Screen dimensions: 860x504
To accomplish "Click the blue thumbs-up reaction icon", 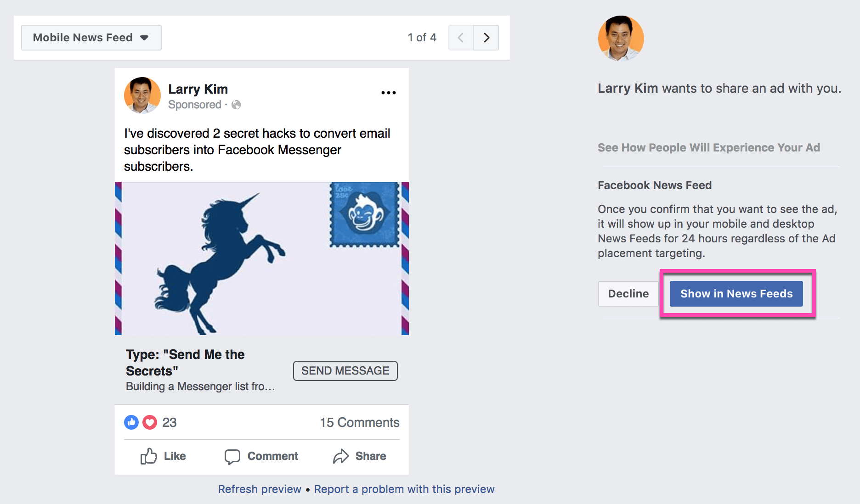I will tap(131, 422).
